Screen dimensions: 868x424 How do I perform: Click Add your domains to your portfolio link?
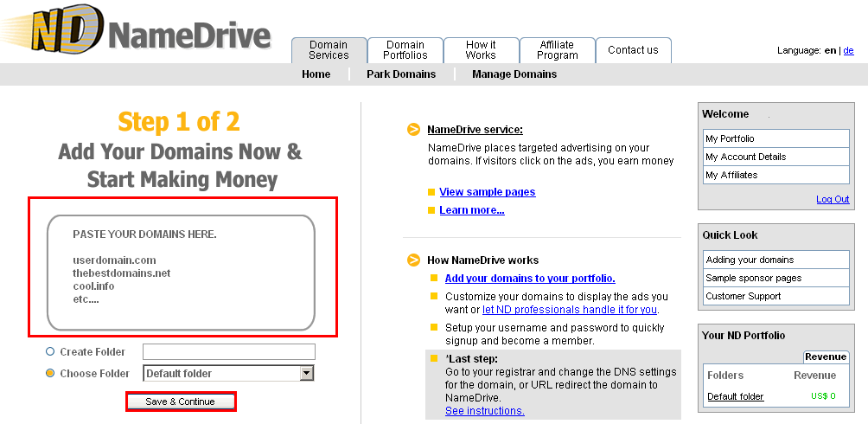click(530, 279)
